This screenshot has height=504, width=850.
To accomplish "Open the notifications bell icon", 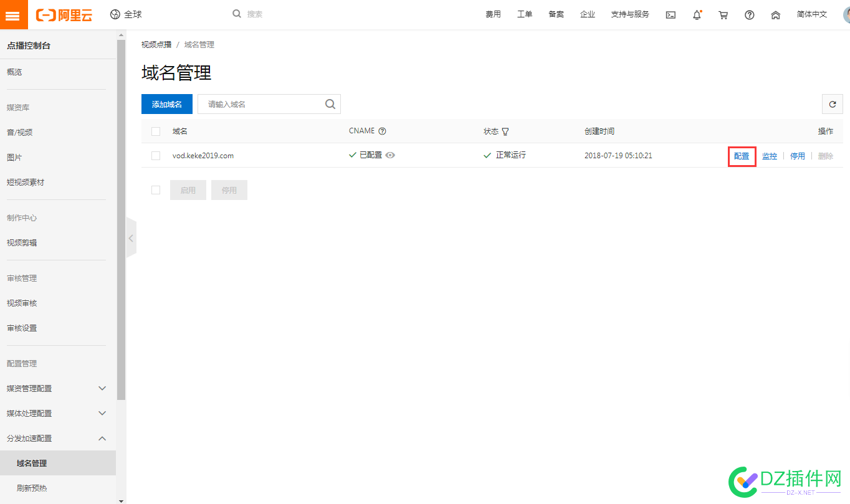I will [x=697, y=15].
